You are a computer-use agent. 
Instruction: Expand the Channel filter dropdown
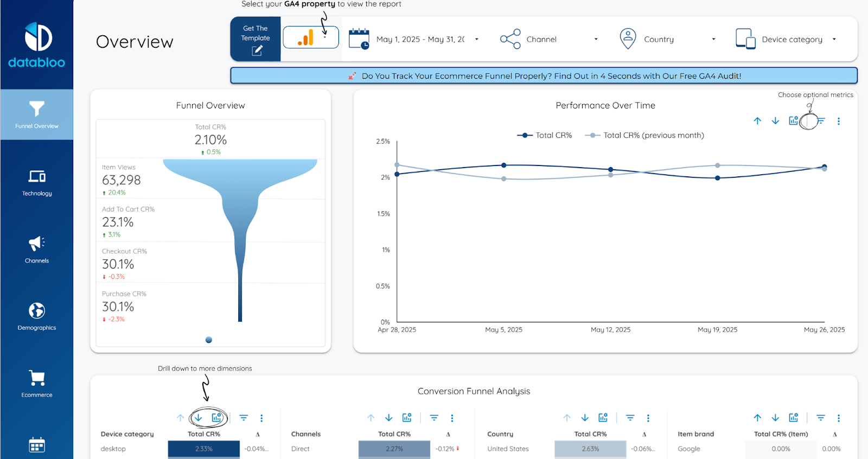(x=563, y=39)
